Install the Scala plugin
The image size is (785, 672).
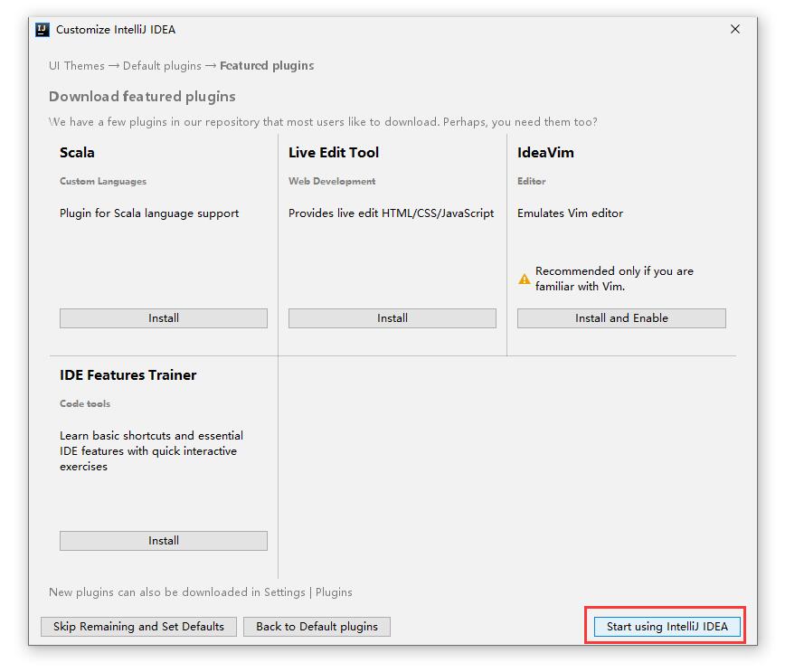(x=163, y=318)
